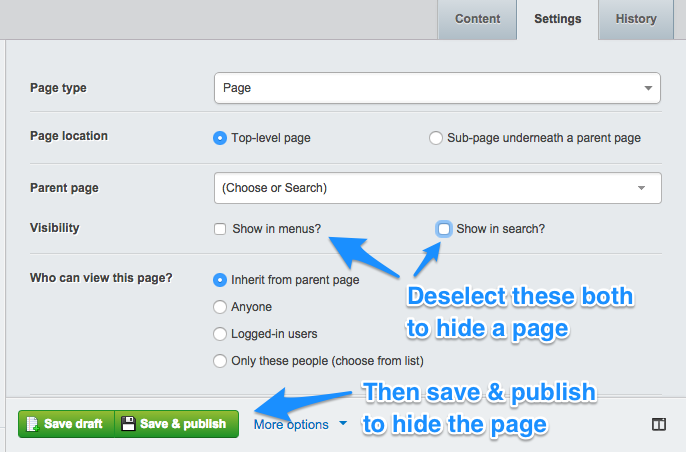
Task: Click the Page type label text
Action: tap(58, 88)
